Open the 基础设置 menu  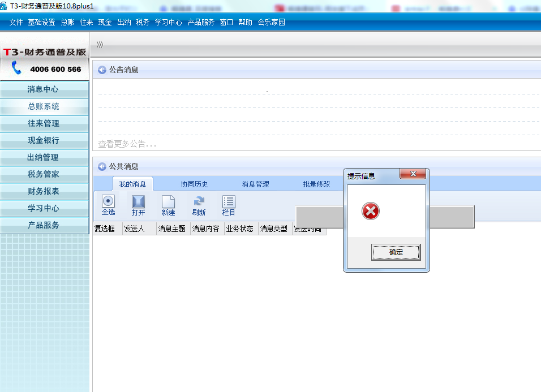coord(41,23)
